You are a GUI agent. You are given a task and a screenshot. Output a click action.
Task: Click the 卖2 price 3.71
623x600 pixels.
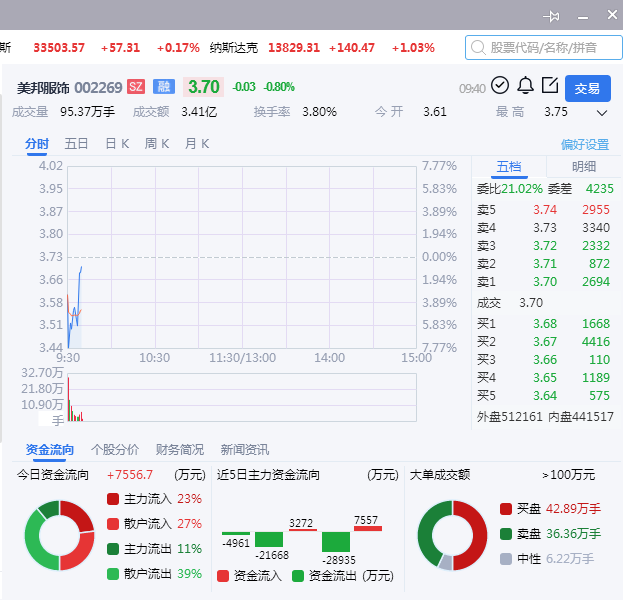click(545, 264)
